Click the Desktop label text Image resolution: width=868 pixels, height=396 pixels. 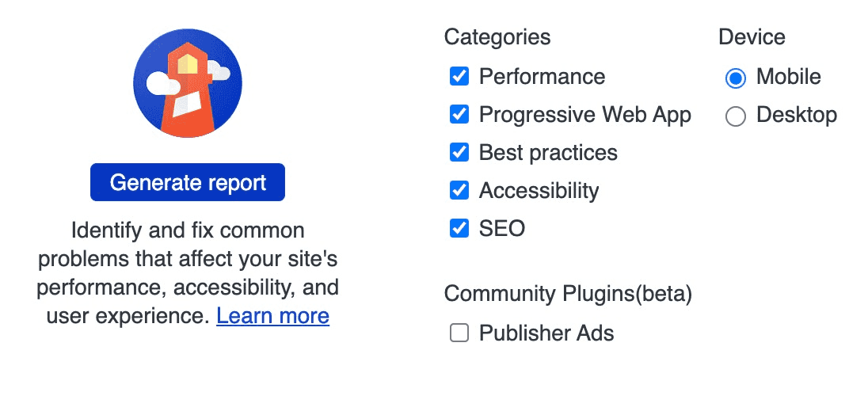(796, 115)
